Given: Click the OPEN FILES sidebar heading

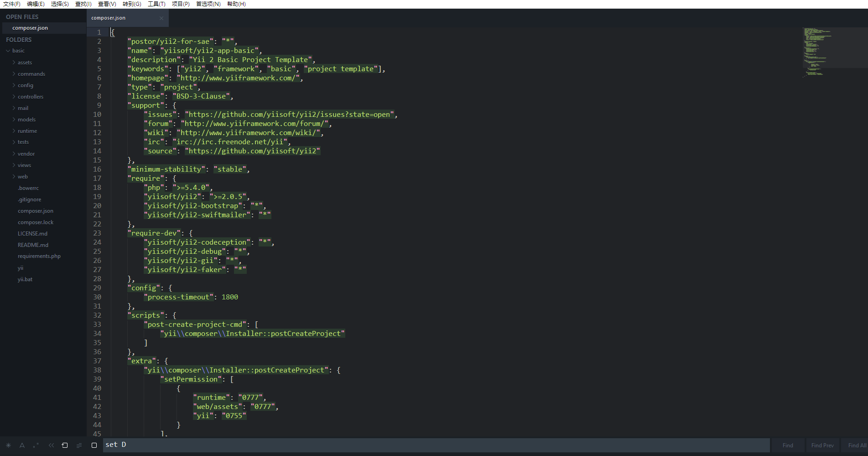Looking at the screenshot, I should (22, 17).
